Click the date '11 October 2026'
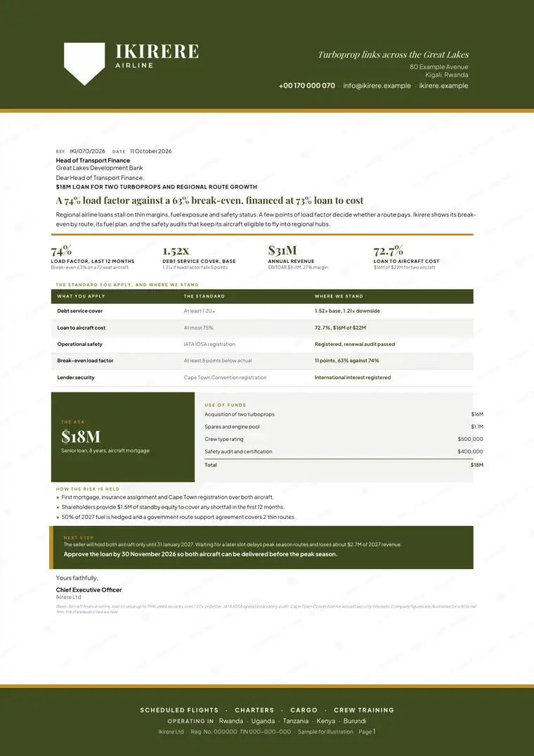Screen dimensions: 534x756 tap(150, 151)
